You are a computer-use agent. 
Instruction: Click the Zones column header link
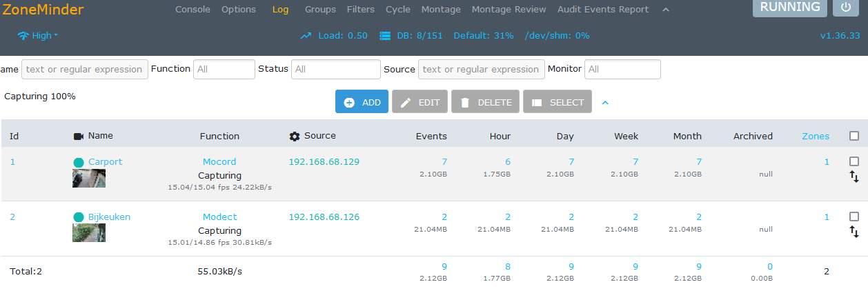coord(816,137)
